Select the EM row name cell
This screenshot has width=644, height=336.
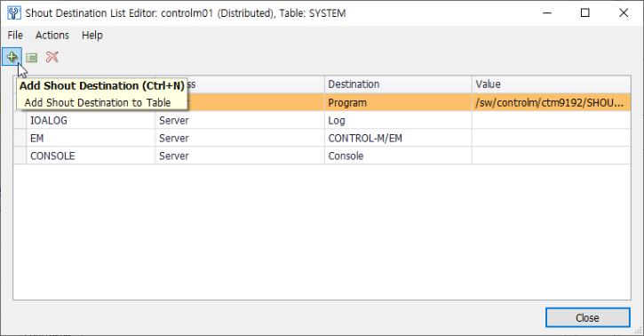[x=91, y=138]
